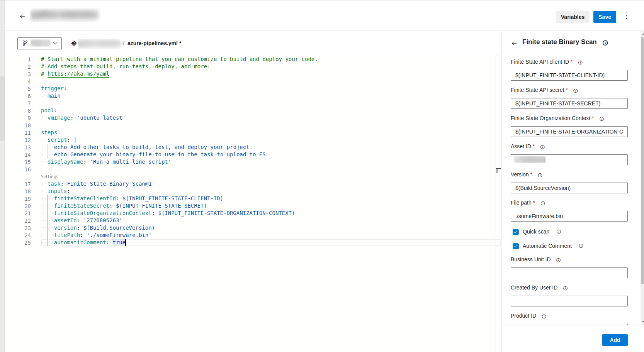
Task: Click the filePath './someFirmware.bin' line
Action: point(102,235)
